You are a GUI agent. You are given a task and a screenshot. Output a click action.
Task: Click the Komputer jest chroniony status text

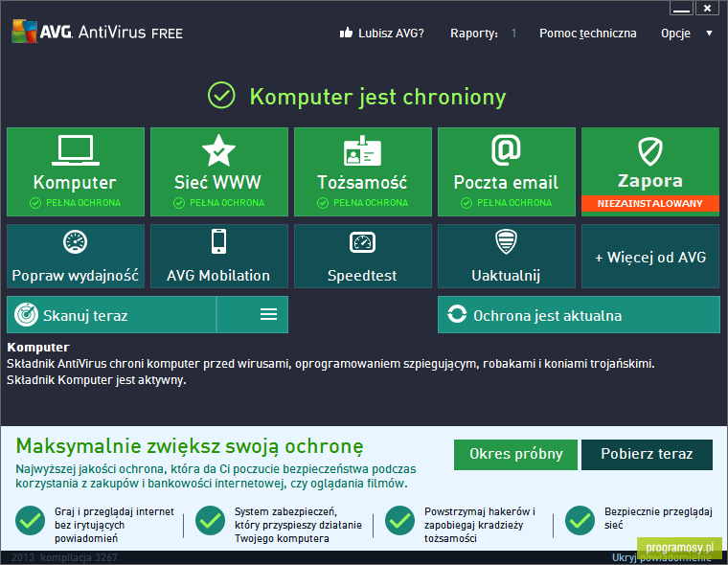click(x=378, y=97)
